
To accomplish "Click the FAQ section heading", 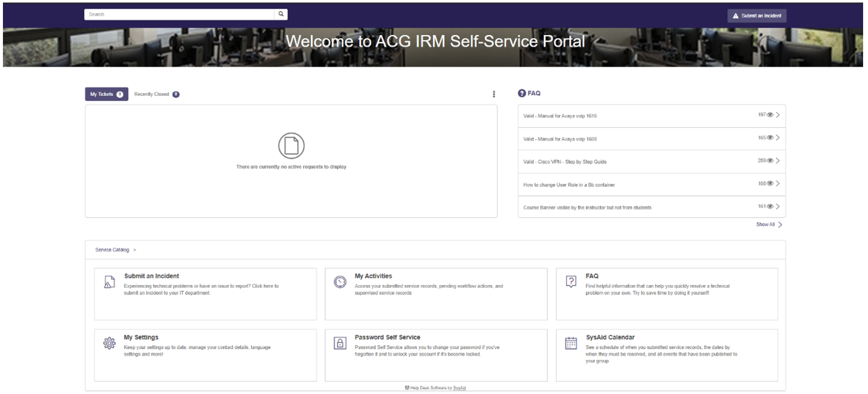I will [x=534, y=93].
